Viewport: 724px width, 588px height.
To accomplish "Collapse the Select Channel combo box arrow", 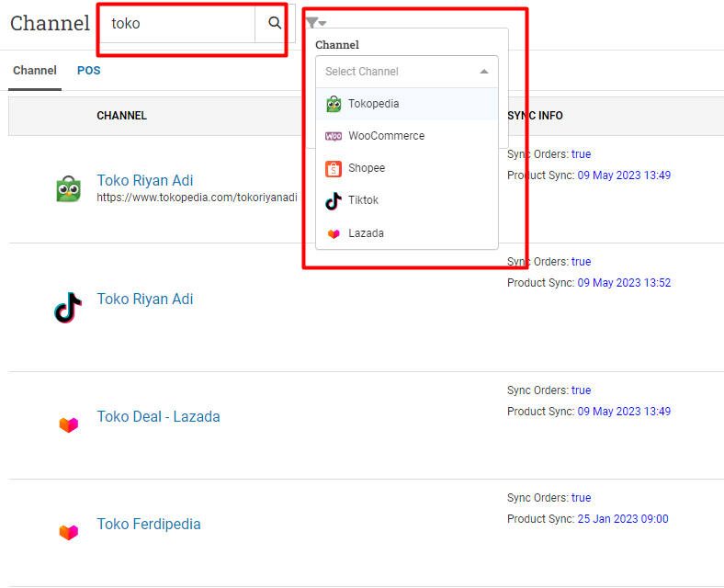I will point(484,72).
